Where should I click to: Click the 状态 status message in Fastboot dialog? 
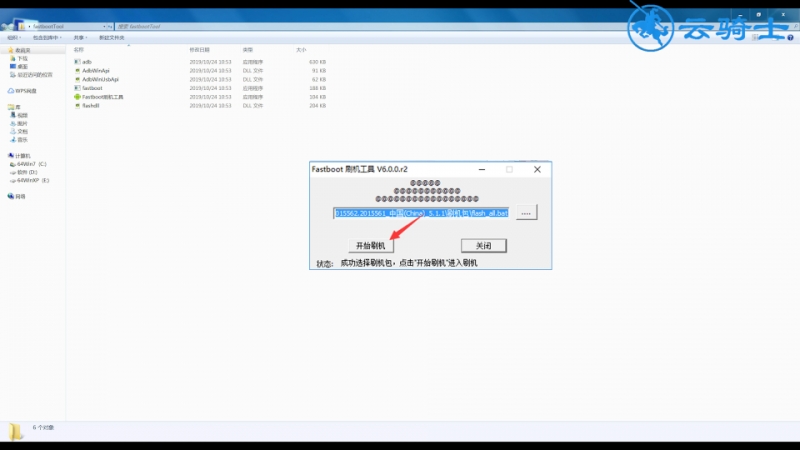409,263
